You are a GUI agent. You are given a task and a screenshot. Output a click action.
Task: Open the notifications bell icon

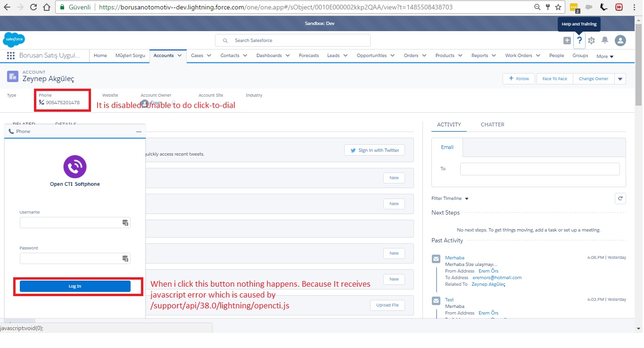[605, 40]
